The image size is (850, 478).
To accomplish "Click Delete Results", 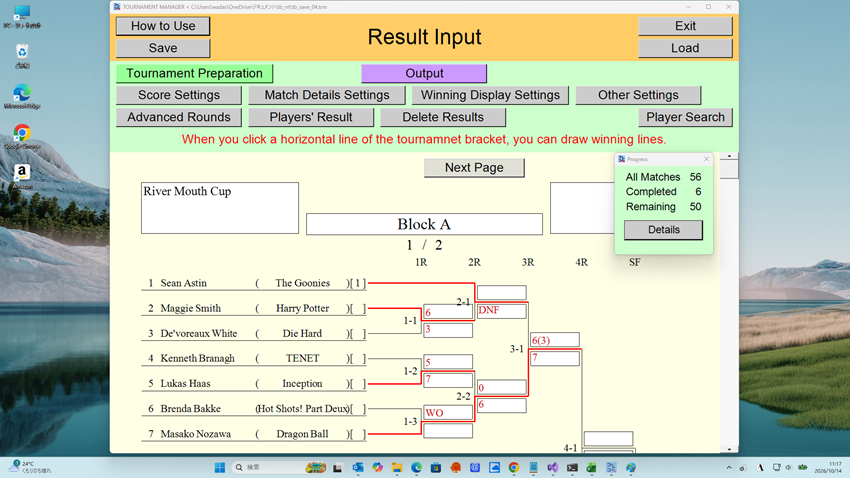I will [443, 117].
